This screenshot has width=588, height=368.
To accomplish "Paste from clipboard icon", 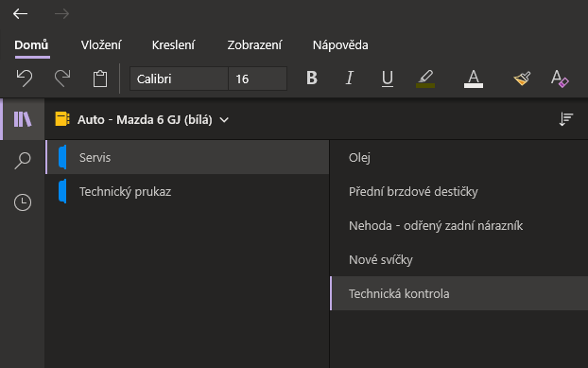I will tap(100, 79).
